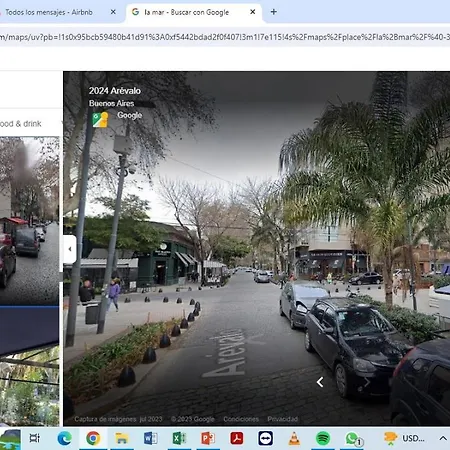The width and height of the screenshot is (450, 450).
Task: Click the 'Buenos Aires' location label
Action: [111, 103]
